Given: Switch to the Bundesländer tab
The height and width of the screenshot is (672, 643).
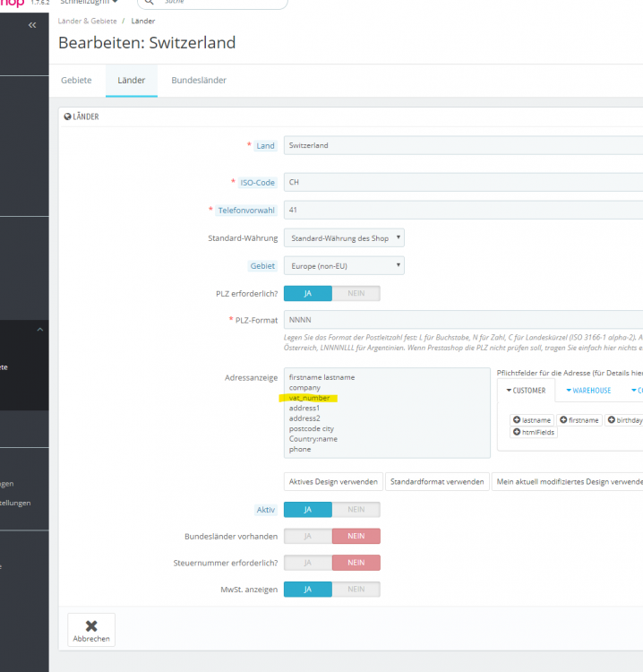Looking at the screenshot, I should (x=199, y=80).
